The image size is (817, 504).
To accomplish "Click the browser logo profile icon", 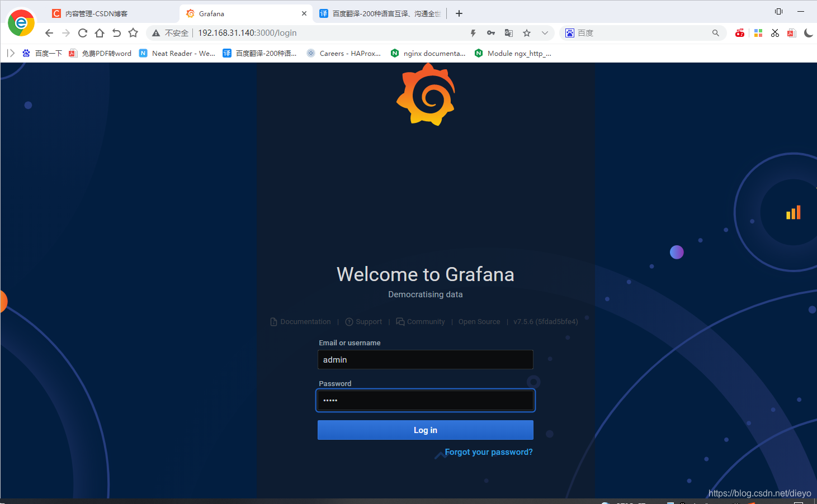I will 21,22.
